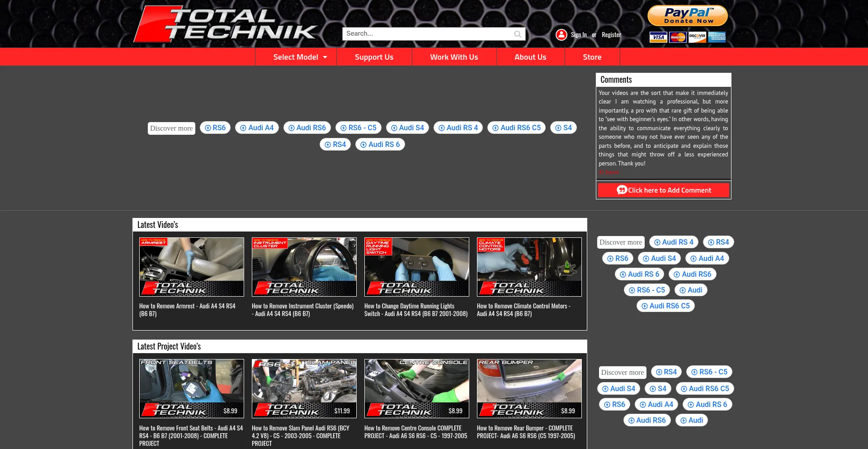Go to the Work With Us page
Screen dimensions: 868x449
point(454,57)
